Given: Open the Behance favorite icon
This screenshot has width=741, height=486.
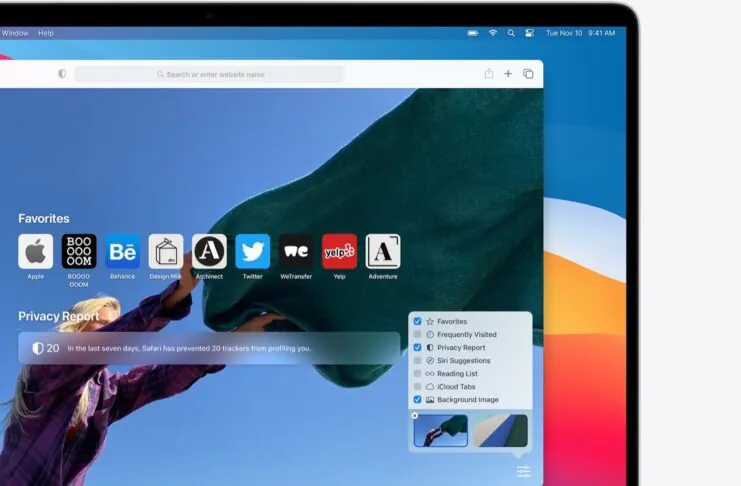Looking at the screenshot, I should pyautogui.click(x=122, y=252).
